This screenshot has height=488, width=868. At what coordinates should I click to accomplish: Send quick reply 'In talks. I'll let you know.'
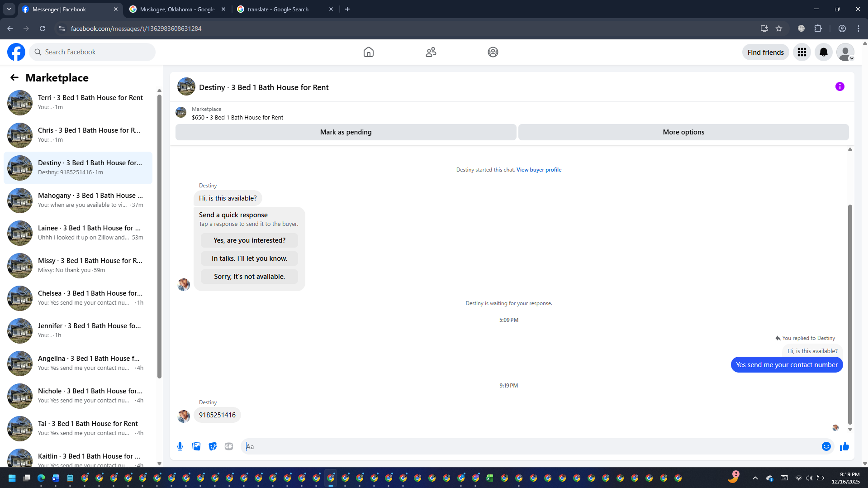point(250,258)
